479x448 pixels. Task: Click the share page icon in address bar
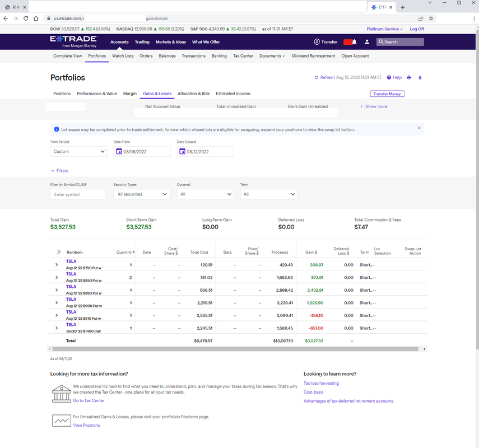point(421,18)
